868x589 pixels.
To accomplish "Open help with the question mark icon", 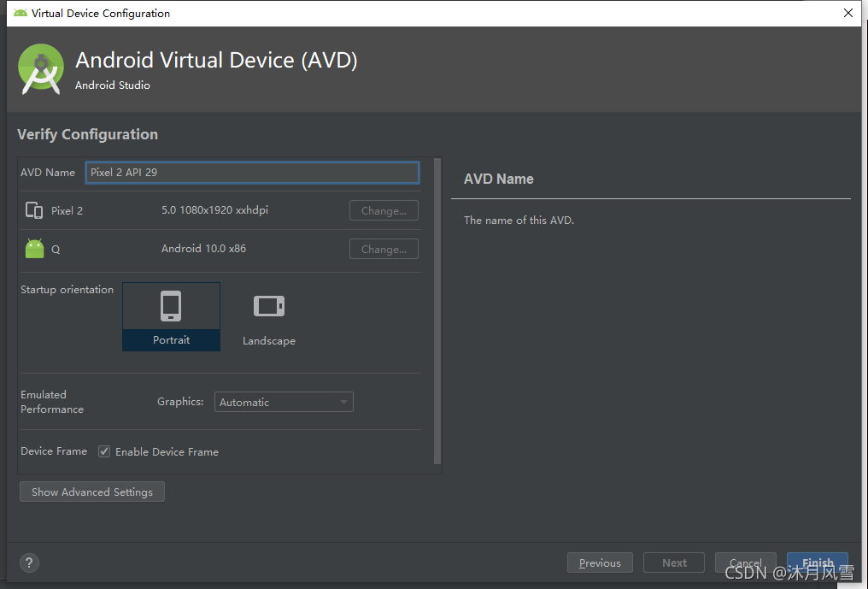I will coord(29,563).
